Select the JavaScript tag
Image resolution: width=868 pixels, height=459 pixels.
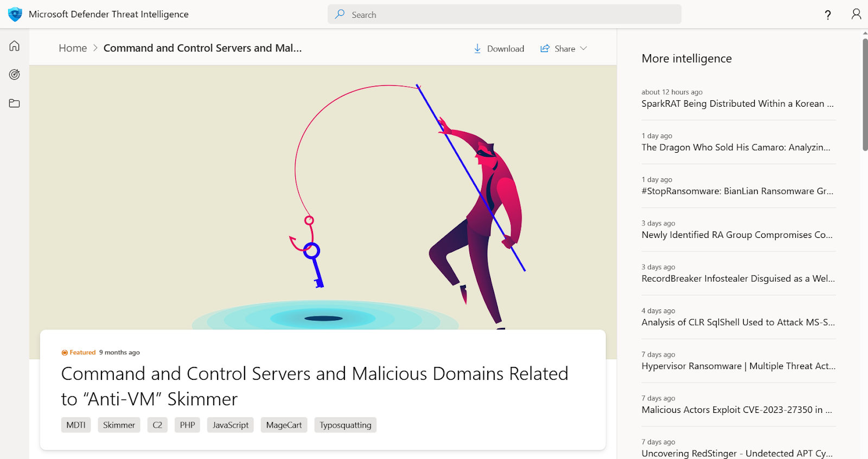pyautogui.click(x=231, y=425)
